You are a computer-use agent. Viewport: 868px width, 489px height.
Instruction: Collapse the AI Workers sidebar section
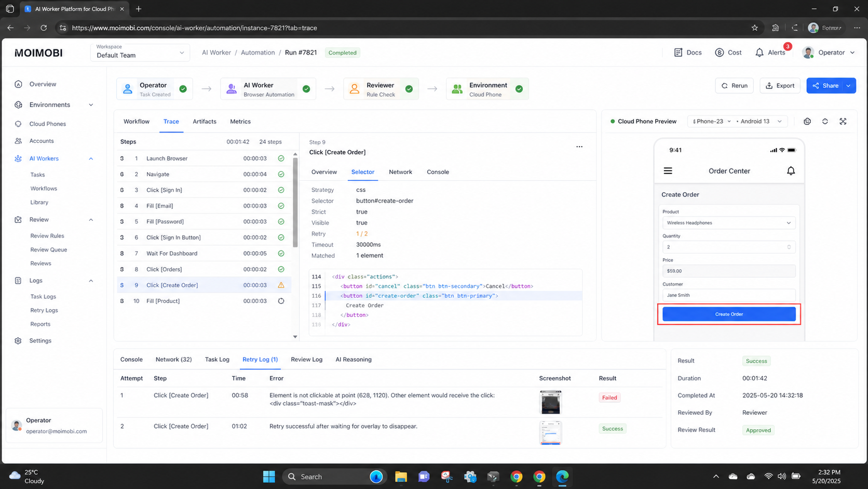[91, 158]
